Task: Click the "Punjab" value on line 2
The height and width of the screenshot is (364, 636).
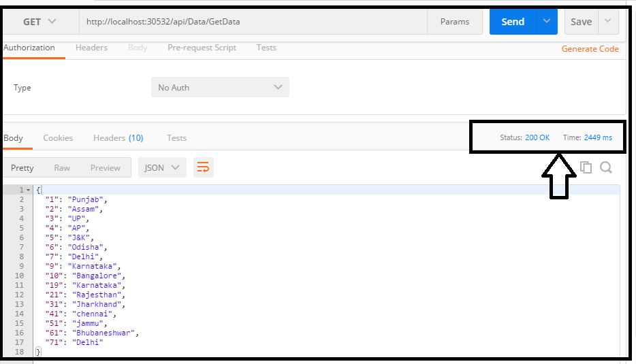Action: click(85, 199)
